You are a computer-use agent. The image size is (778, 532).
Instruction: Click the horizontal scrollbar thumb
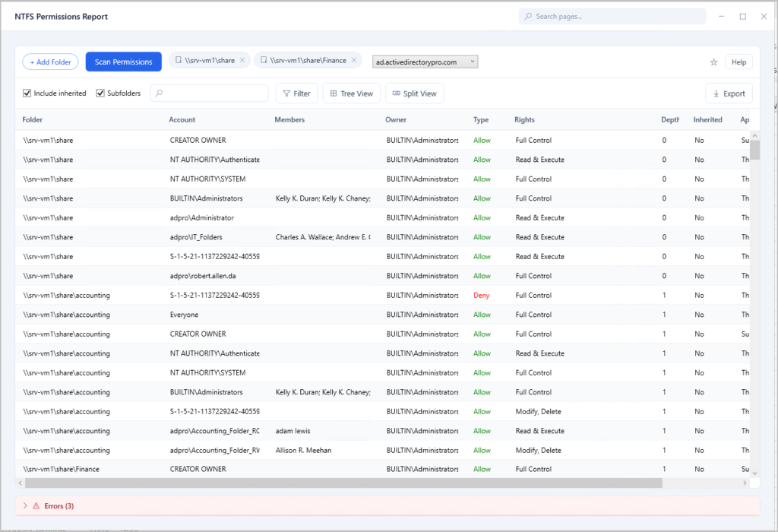tap(343, 483)
